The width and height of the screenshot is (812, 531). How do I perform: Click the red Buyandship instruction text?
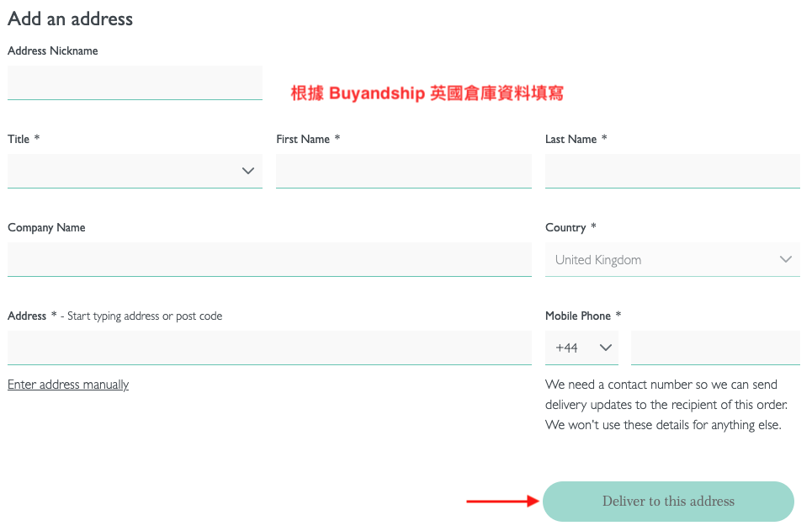427,93
